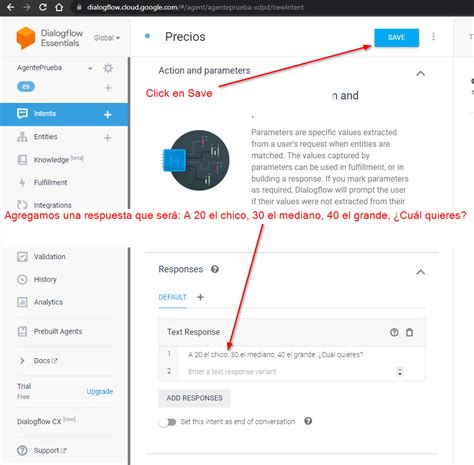Open the three-dot more options menu
This screenshot has height=465, width=474.
433,37
